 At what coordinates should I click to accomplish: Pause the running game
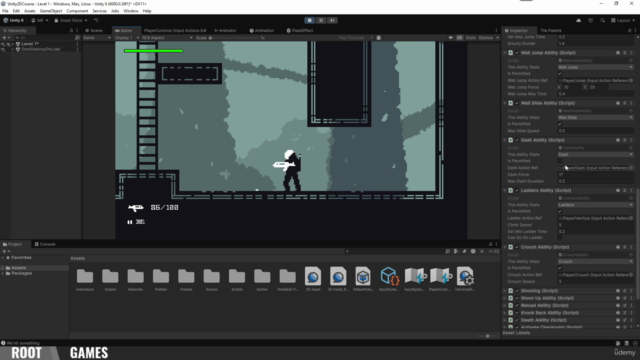pyautogui.click(x=321, y=20)
